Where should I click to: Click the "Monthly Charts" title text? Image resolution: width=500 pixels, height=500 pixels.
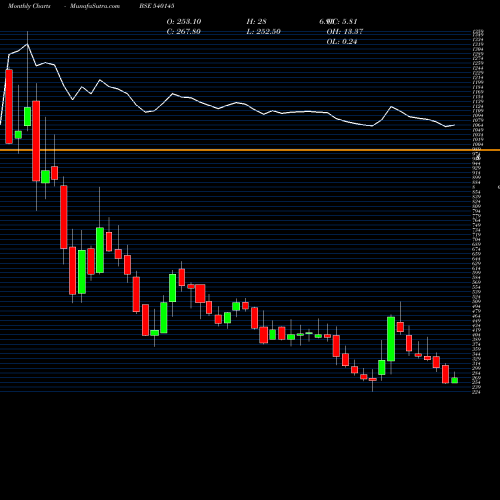pos(29,6)
